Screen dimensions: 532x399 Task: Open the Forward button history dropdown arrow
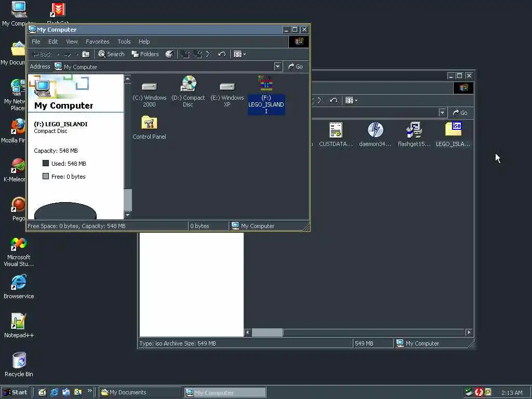point(77,54)
